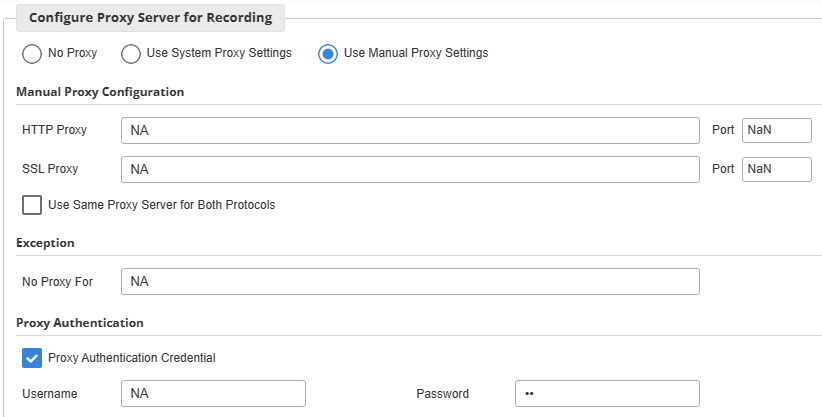Enable Use Same Proxy Server for Both Protocols

tap(32, 205)
